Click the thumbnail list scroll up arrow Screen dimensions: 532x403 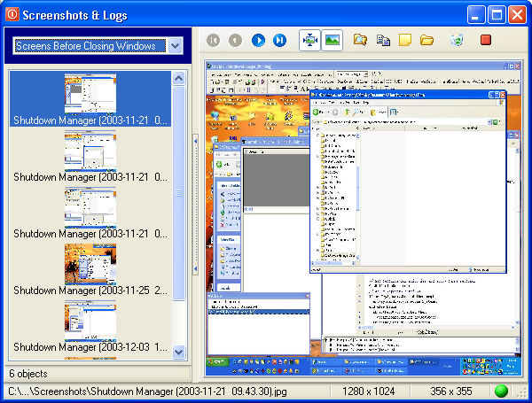click(x=178, y=79)
